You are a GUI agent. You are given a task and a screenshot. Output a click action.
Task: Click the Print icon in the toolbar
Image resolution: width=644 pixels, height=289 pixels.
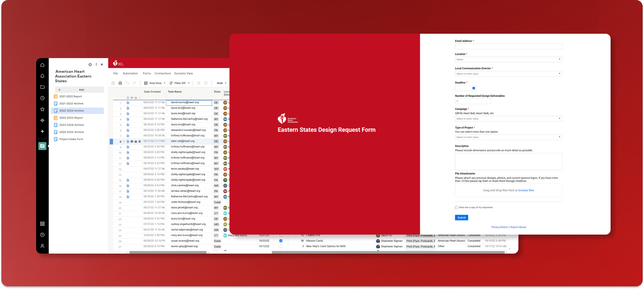point(120,83)
